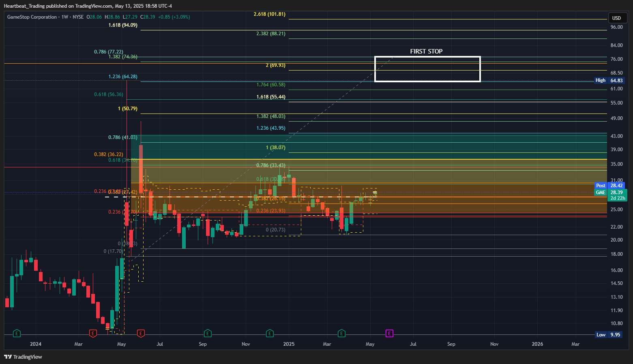The width and height of the screenshot is (633, 364).
Task: Select the 0.618 (56.36) Fibonacci label
Action: [109, 94]
